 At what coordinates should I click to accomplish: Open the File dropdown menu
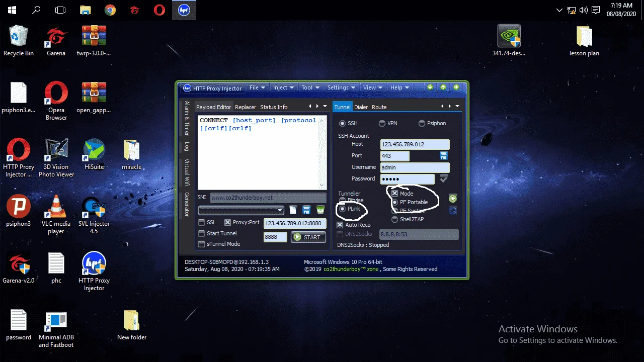click(x=257, y=87)
